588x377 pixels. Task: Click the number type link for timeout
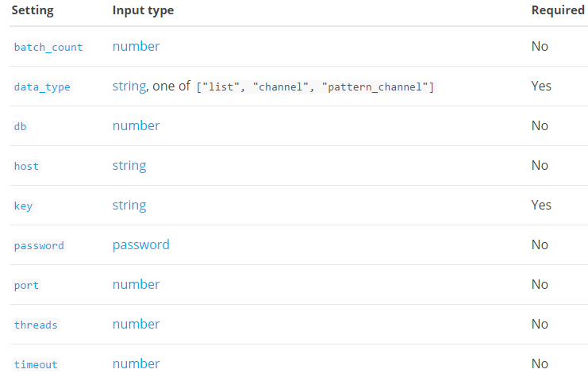(136, 364)
